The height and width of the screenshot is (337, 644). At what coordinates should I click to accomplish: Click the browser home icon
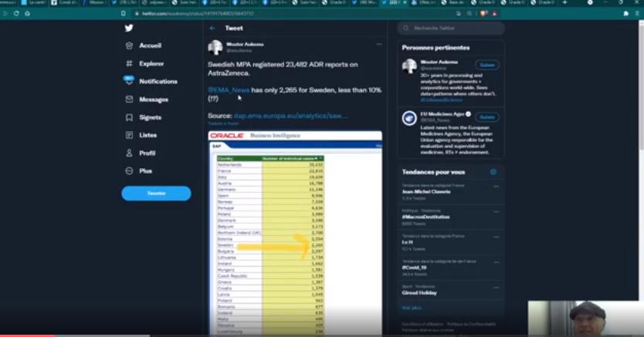click(x=27, y=14)
